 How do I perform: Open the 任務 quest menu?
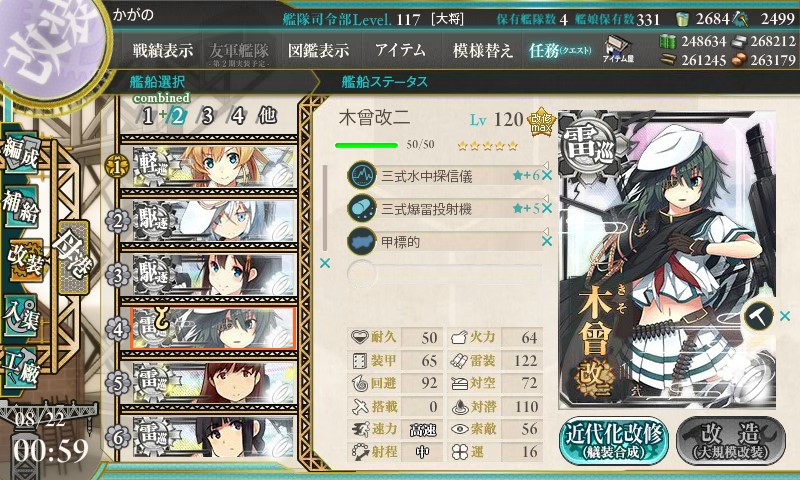point(560,50)
